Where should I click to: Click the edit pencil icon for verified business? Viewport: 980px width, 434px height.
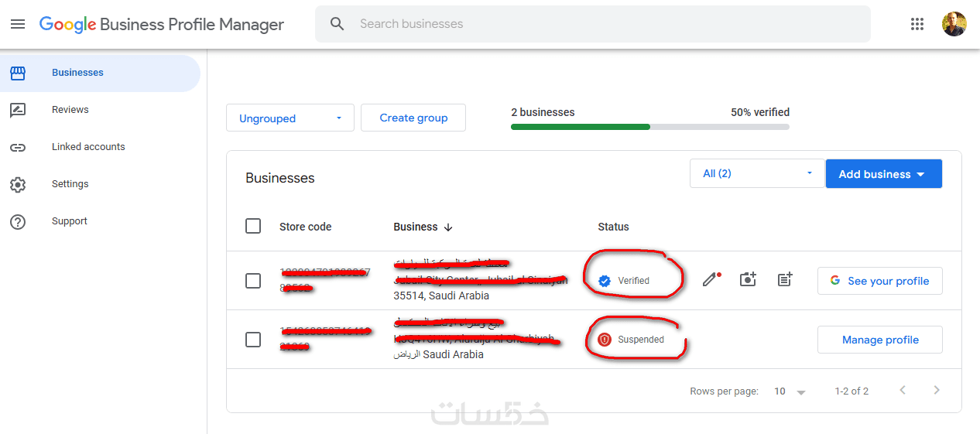(x=710, y=280)
